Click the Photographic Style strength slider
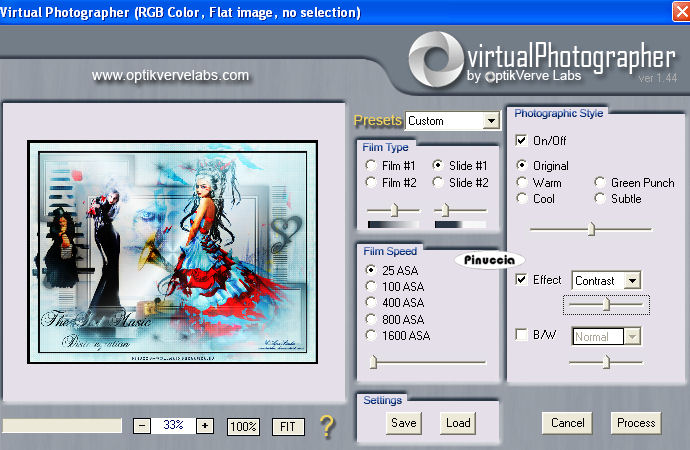 [x=591, y=229]
